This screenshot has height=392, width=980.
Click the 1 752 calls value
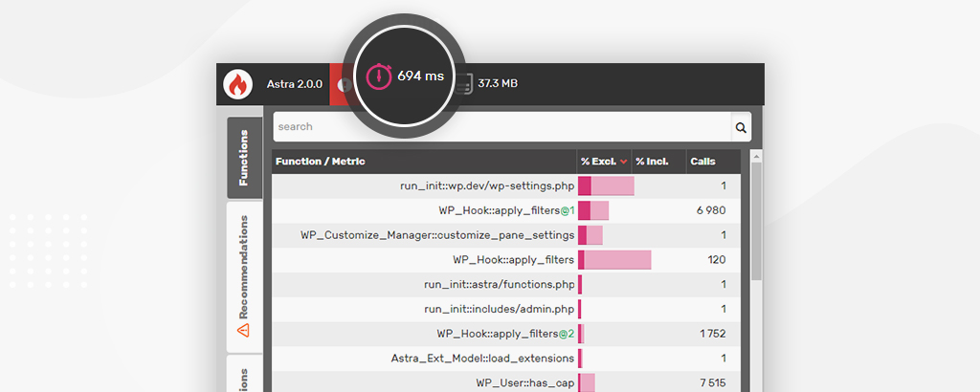[x=712, y=334]
